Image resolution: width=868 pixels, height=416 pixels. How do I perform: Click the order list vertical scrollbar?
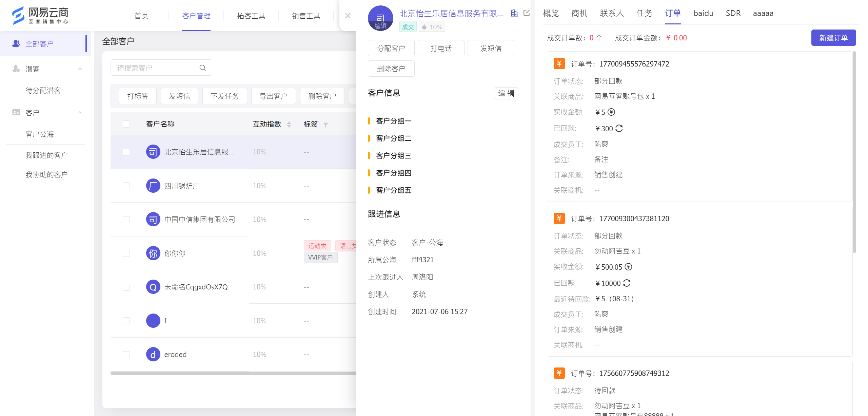(854, 152)
